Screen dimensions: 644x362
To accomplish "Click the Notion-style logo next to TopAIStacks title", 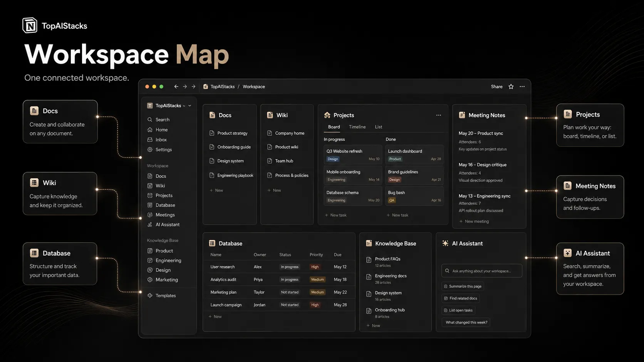I will 30,25.
